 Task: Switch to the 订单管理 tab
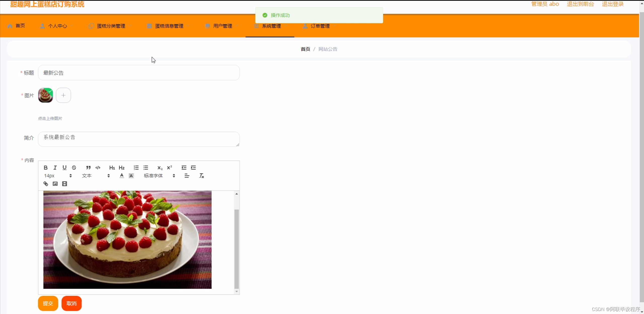pyautogui.click(x=320, y=26)
